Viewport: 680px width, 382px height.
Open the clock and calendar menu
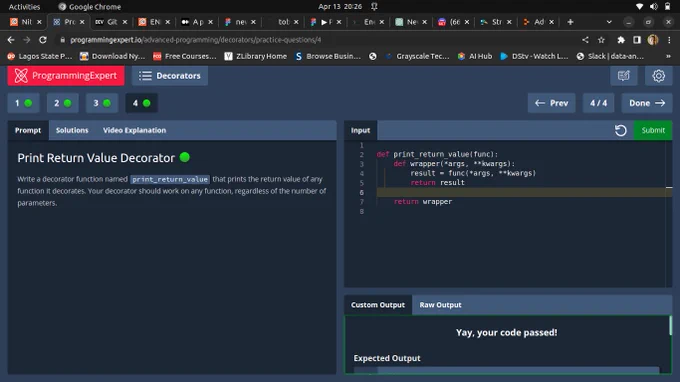pyautogui.click(x=340, y=7)
